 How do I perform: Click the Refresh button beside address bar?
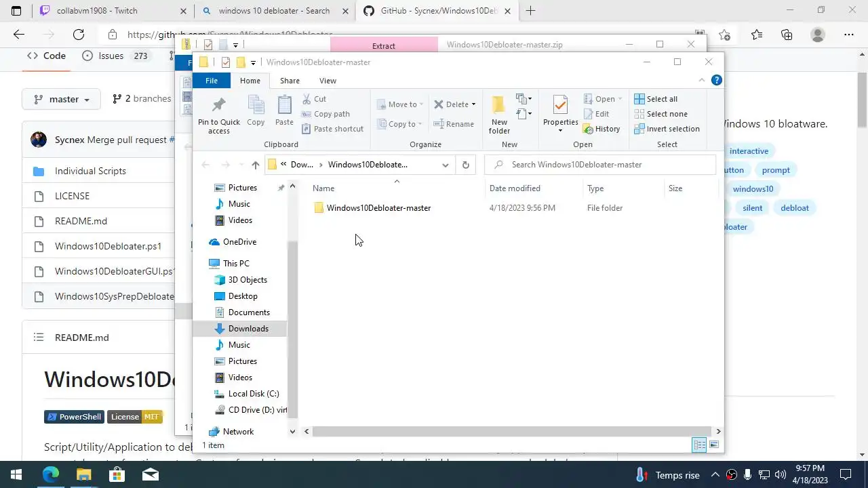[x=465, y=165]
